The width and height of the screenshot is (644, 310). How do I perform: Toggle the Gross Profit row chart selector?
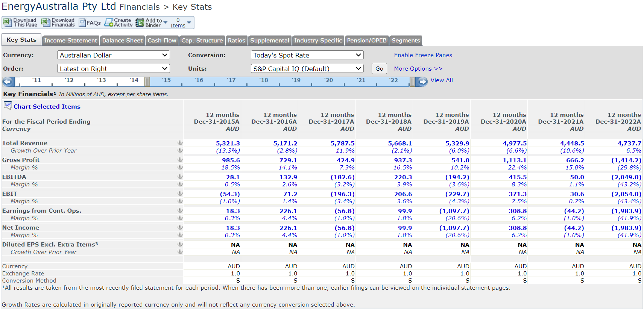180,160
